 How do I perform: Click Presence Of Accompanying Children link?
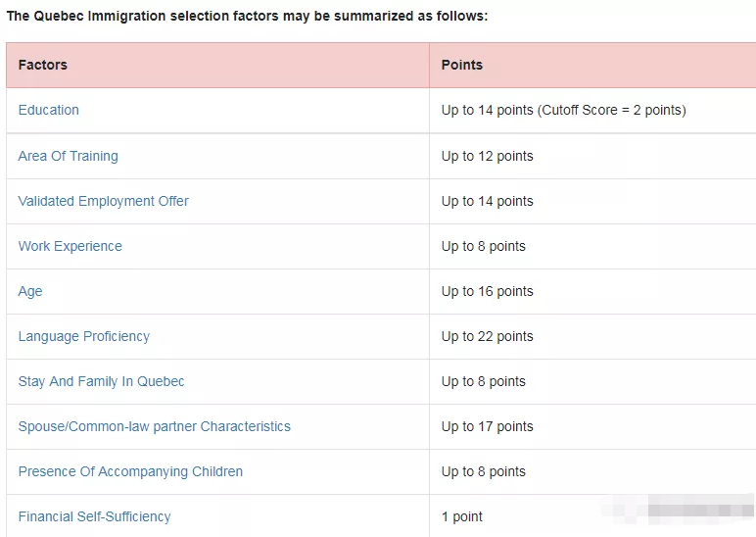[x=130, y=471]
